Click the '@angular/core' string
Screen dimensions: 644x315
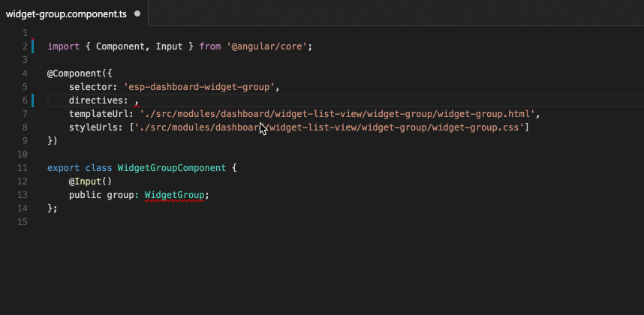coord(267,46)
